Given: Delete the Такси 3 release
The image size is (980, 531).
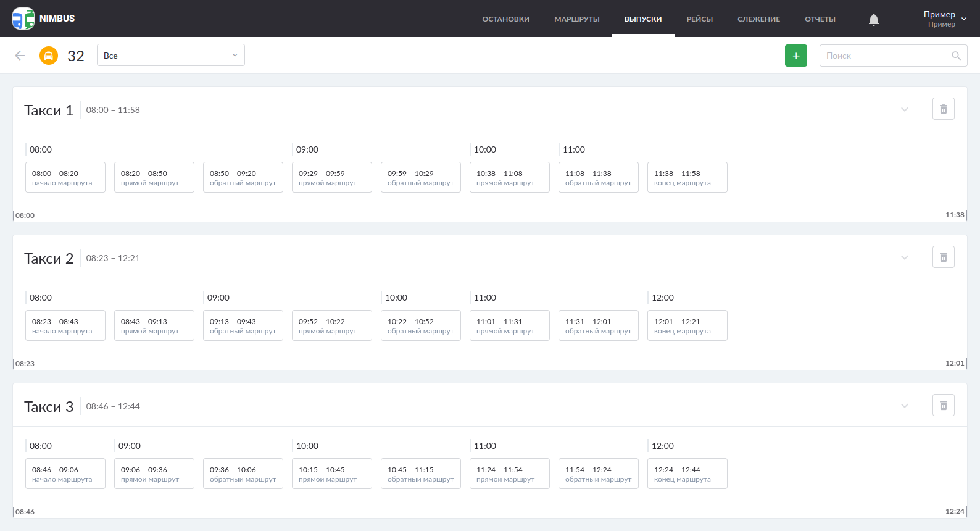Looking at the screenshot, I should point(943,406).
